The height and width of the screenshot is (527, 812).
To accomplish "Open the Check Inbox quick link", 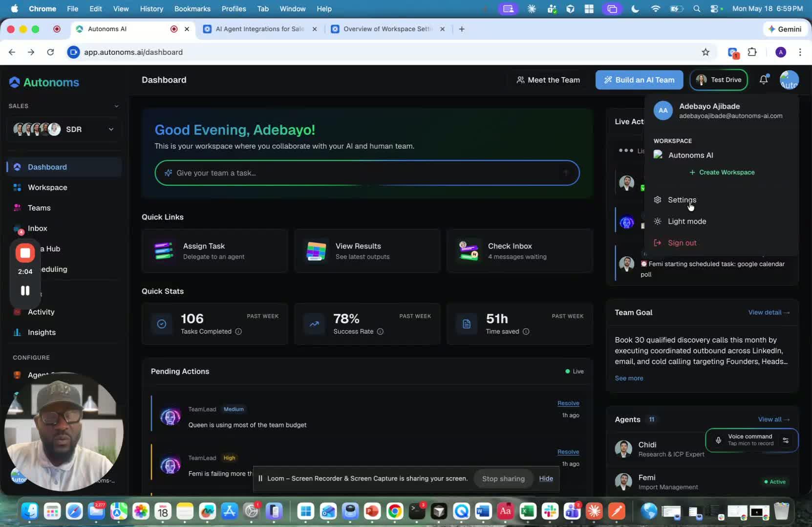I will tap(520, 251).
